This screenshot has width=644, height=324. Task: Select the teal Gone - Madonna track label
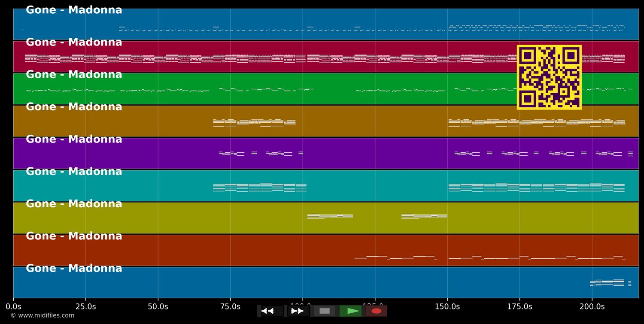pyautogui.click(x=74, y=172)
